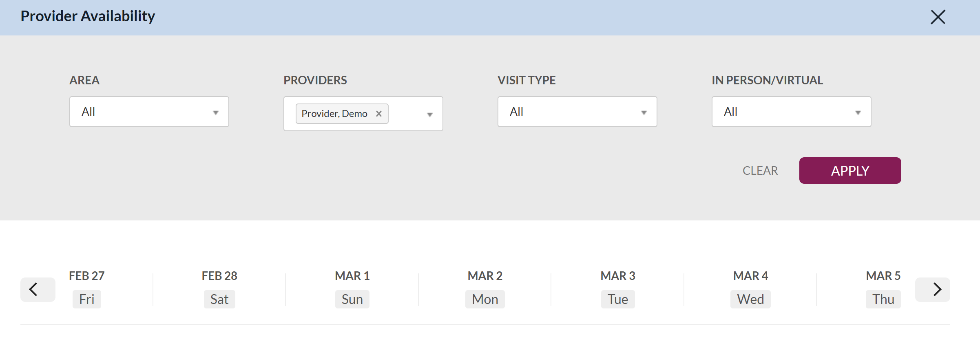Select the Mar 4 Wed day
This screenshot has height=339, width=980.
point(750,288)
